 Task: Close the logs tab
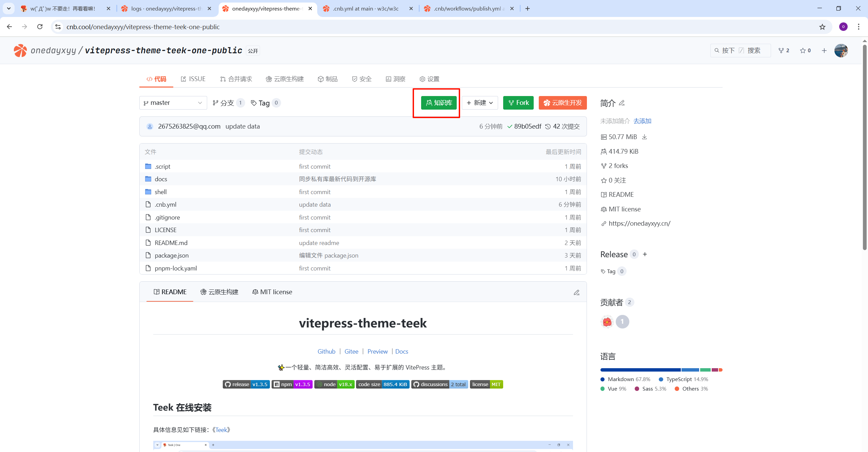pos(210,8)
